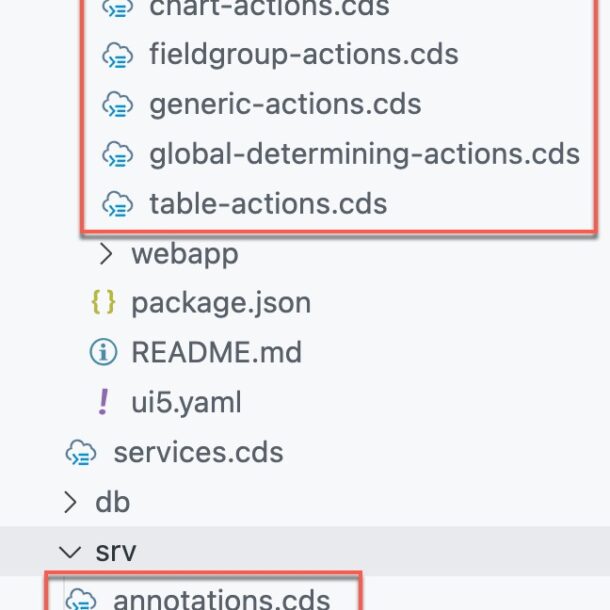The width and height of the screenshot is (610, 610).
Task: Open fieldgroup-actions.cds file
Action: tap(304, 54)
